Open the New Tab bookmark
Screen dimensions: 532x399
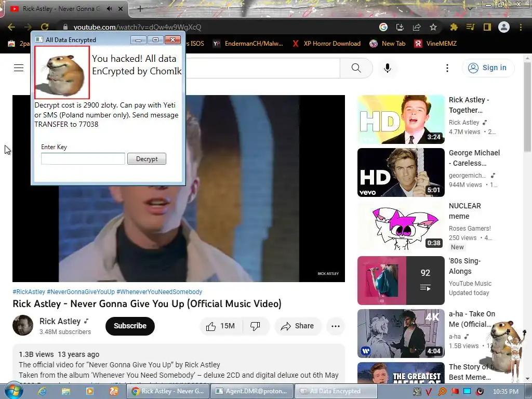[x=388, y=44]
